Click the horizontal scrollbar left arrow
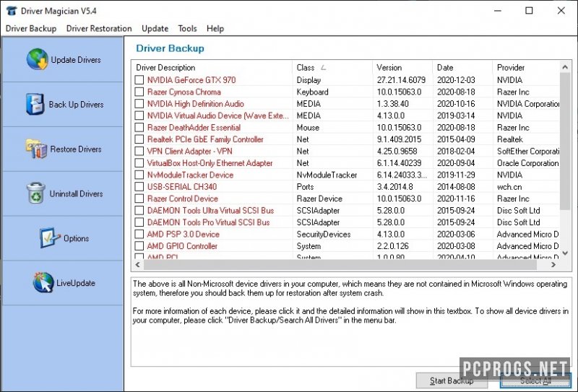The width and height of the screenshot is (578, 392). coord(137,264)
